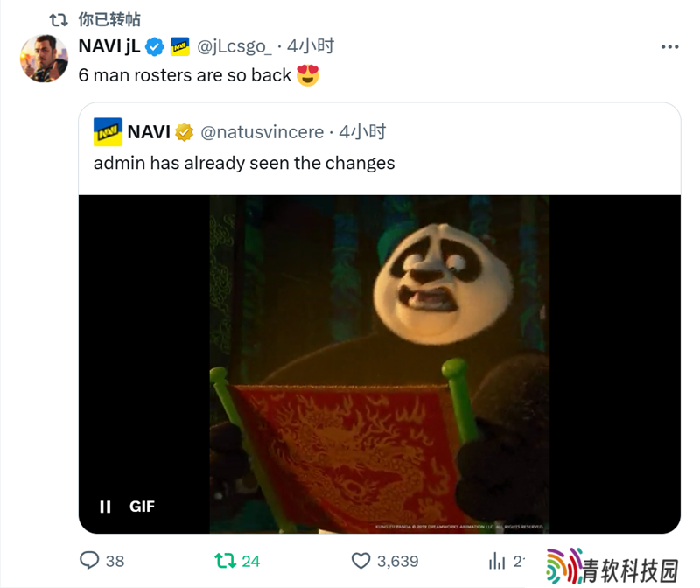The height and width of the screenshot is (588, 700).
Task: Open NAVI jL profile avatar photo
Action: tap(44, 59)
